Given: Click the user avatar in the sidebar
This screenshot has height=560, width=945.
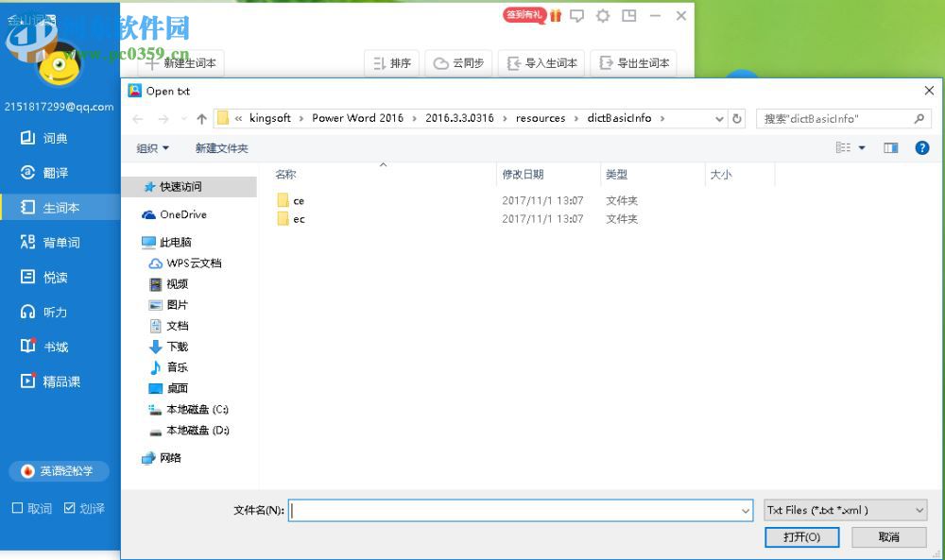Looking at the screenshot, I should coord(59,65).
